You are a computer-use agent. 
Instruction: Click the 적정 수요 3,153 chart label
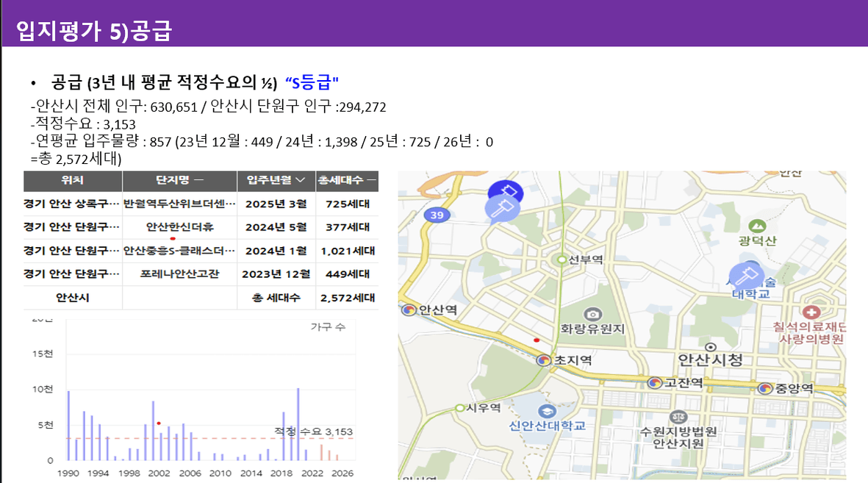(313, 432)
